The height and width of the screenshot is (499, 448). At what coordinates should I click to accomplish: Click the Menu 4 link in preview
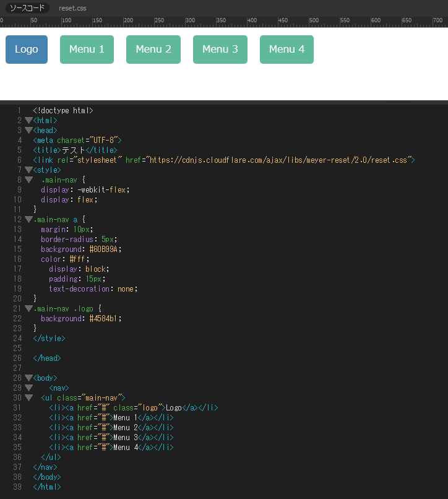pos(286,50)
